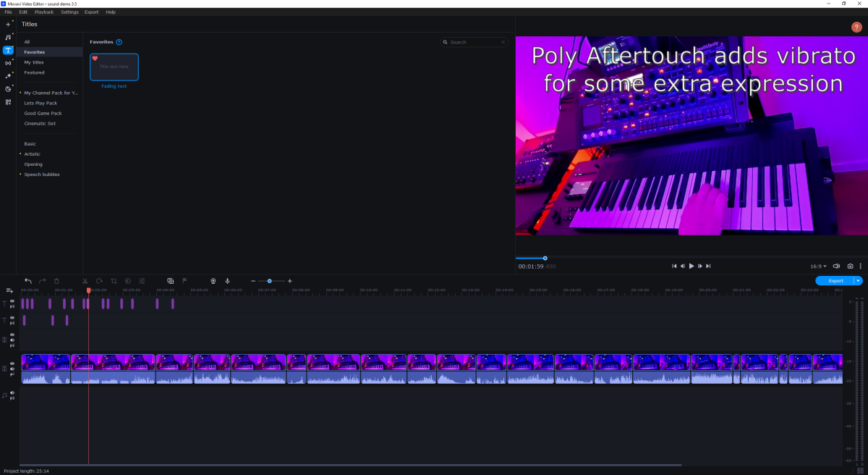This screenshot has height=475, width=868.
Task: Open the Color adjustments tool
Action: point(127,281)
